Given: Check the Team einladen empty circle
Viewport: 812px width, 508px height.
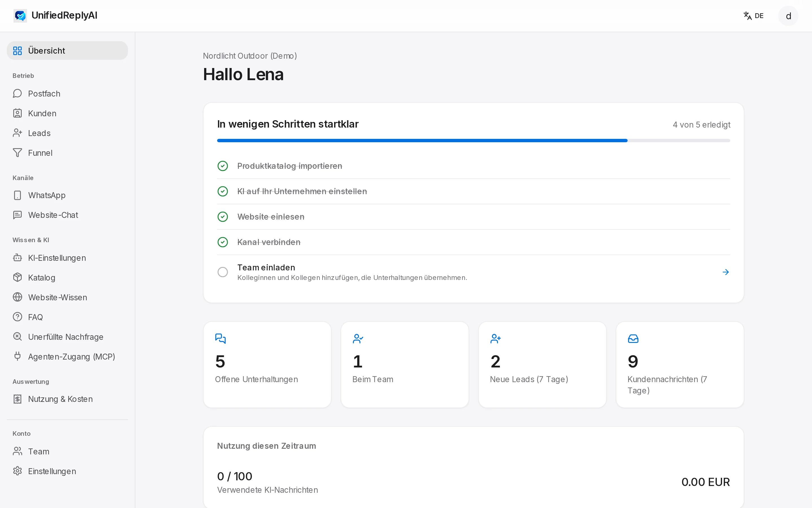Looking at the screenshot, I should pos(223,272).
